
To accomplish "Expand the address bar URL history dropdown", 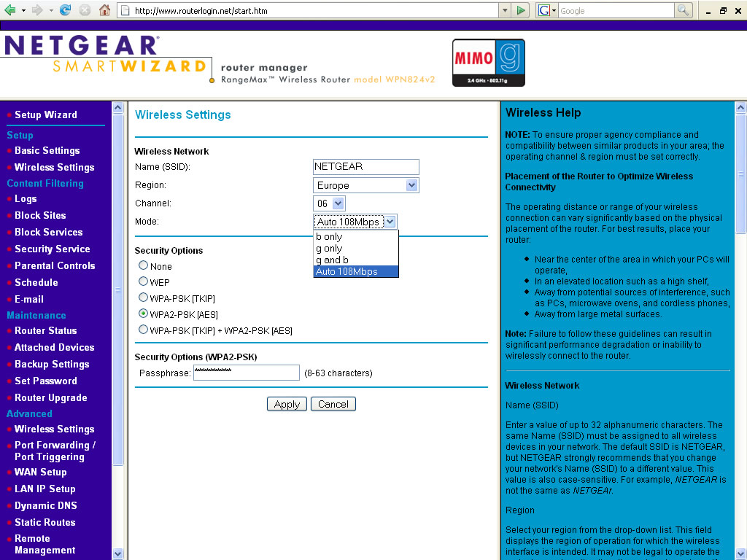I will [505, 10].
